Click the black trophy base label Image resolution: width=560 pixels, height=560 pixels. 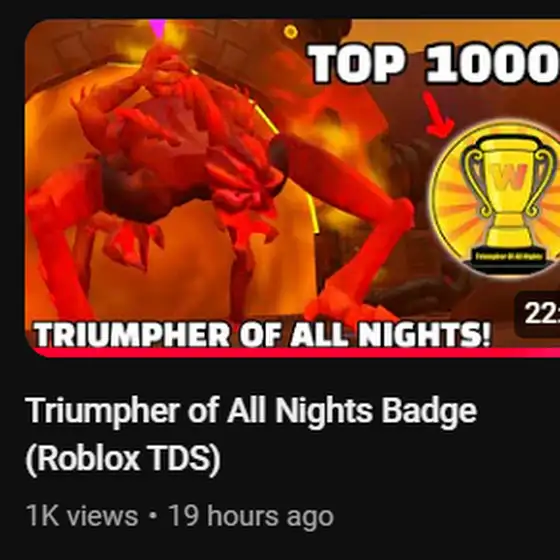pos(509,257)
